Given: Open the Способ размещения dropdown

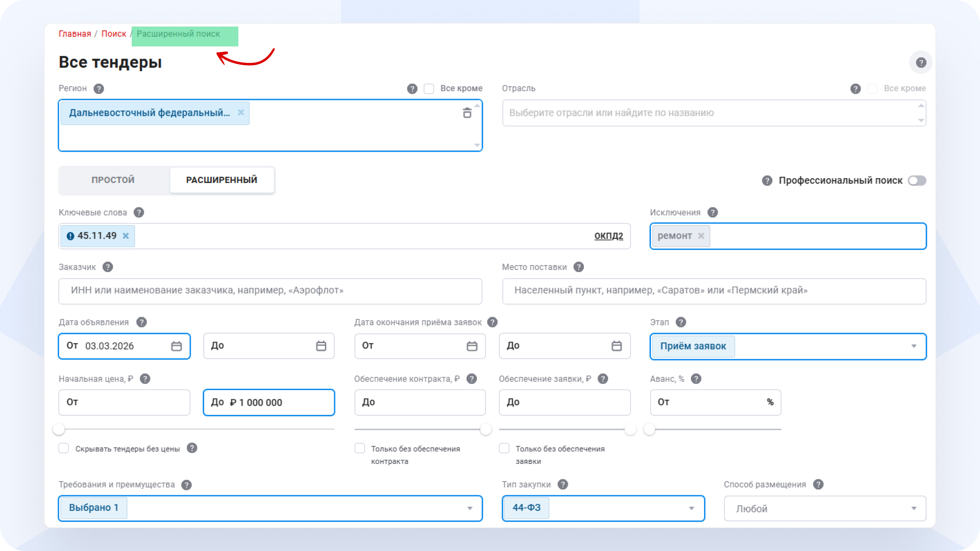Looking at the screenshot, I should pyautogui.click(x=914, y=508).
